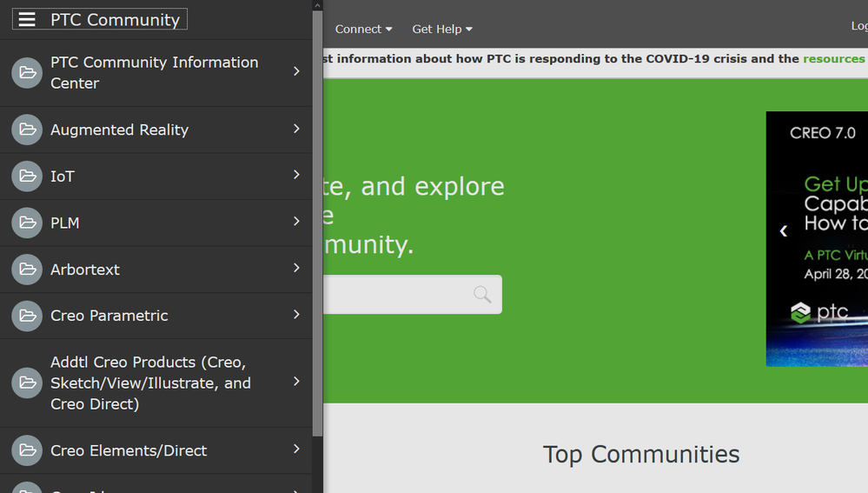This screenshot has height=493, width=868.
Task: Click the hamburger menu icon
Action: [x=27, y=19]
